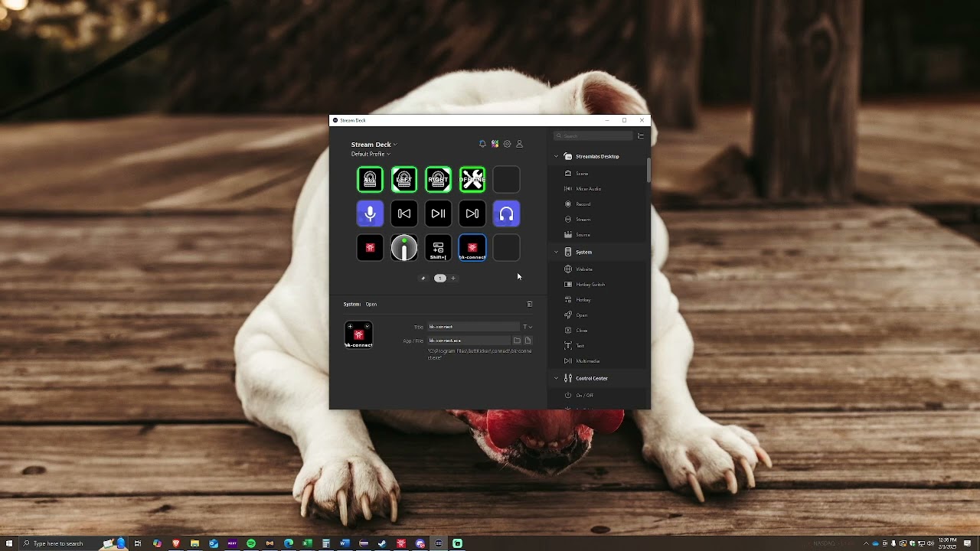Browse folder for App / File
980x551 pixels.
pos(517,341)
